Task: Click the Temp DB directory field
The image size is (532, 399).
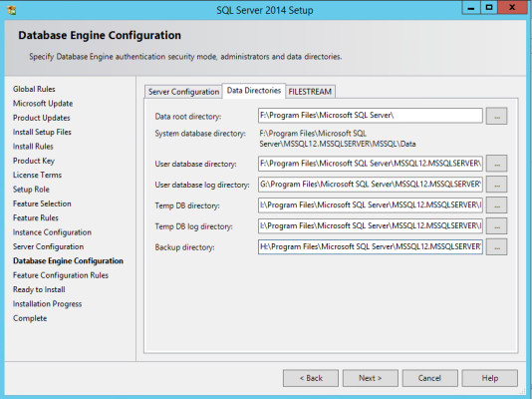Action: (371, 205)
